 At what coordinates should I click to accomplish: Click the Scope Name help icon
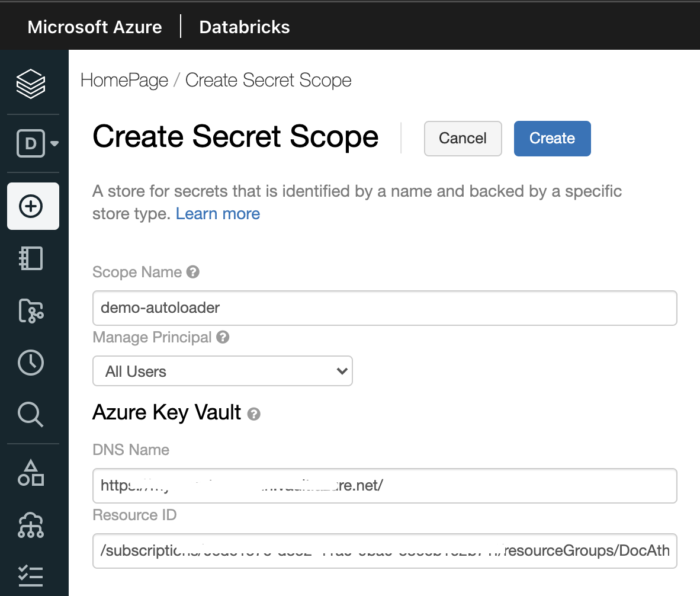pyautogui.click(x=193, y=272)
